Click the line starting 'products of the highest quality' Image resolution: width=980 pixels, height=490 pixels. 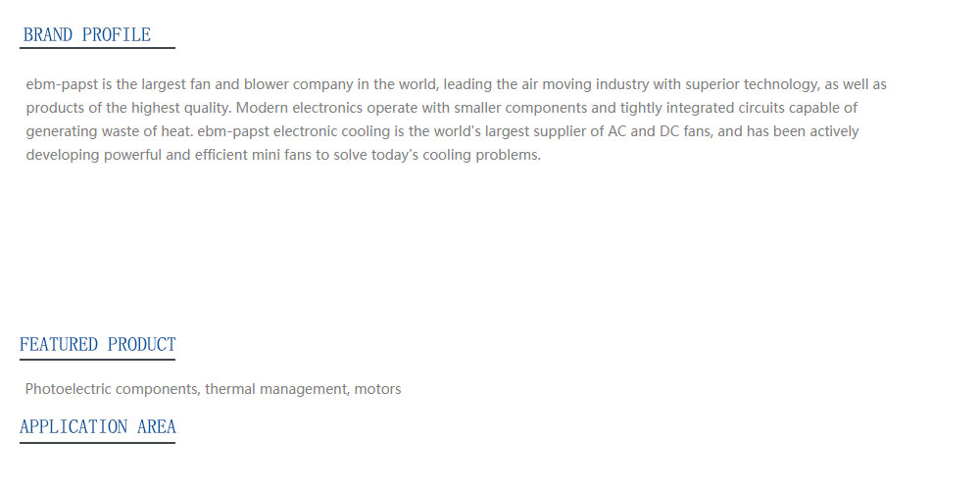(x=441, y=108)
